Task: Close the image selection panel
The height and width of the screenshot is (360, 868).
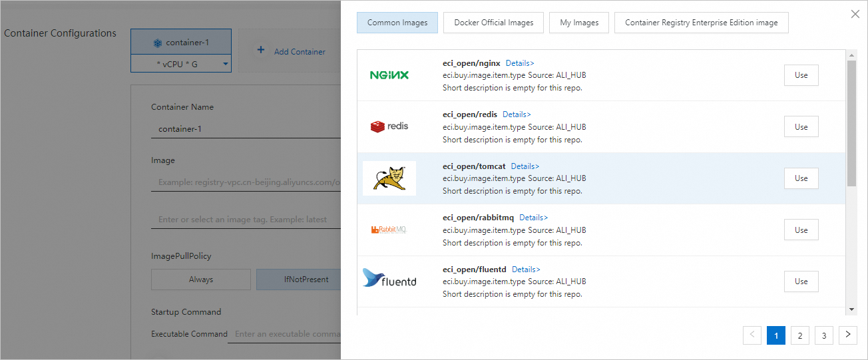Action: [x=855, y=14]
